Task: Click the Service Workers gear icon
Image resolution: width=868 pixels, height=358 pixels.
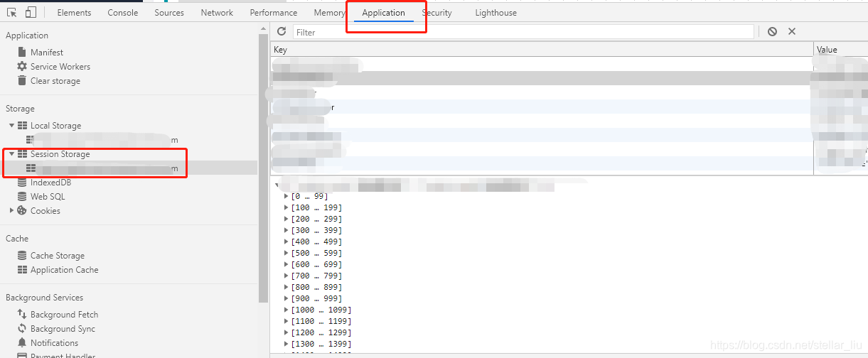Action: click(22, 67)
